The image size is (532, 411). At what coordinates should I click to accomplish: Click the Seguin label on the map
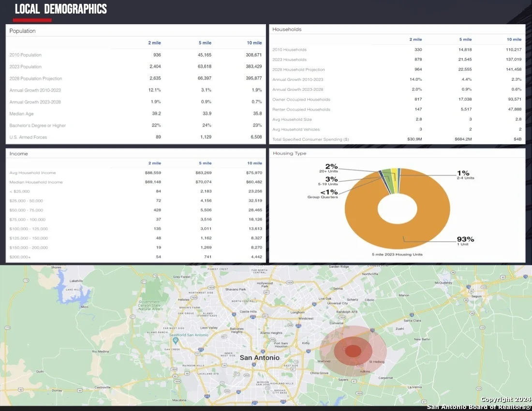pos(476,296)
